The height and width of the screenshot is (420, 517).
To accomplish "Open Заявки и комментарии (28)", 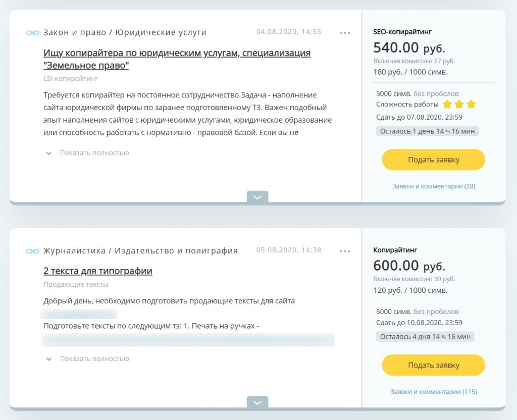I will (x=433, y=186).
